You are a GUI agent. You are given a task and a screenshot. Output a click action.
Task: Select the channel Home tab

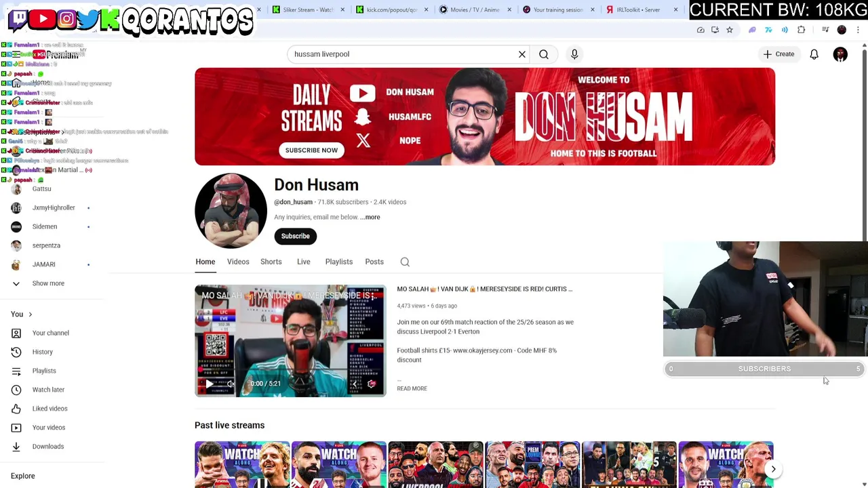click(x=205, y=262)
